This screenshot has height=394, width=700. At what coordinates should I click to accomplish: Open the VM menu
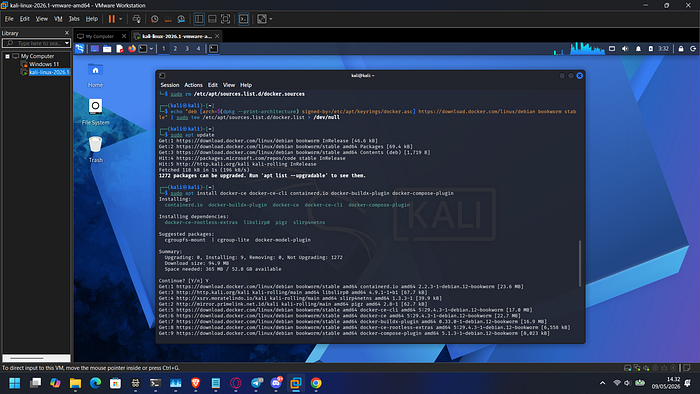coord(58,19)
